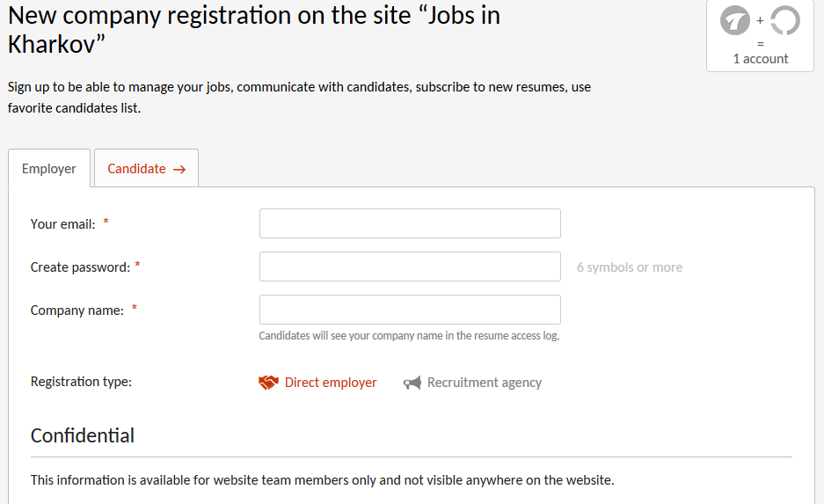Switch to the Employer tab

(x=49, y=169)
